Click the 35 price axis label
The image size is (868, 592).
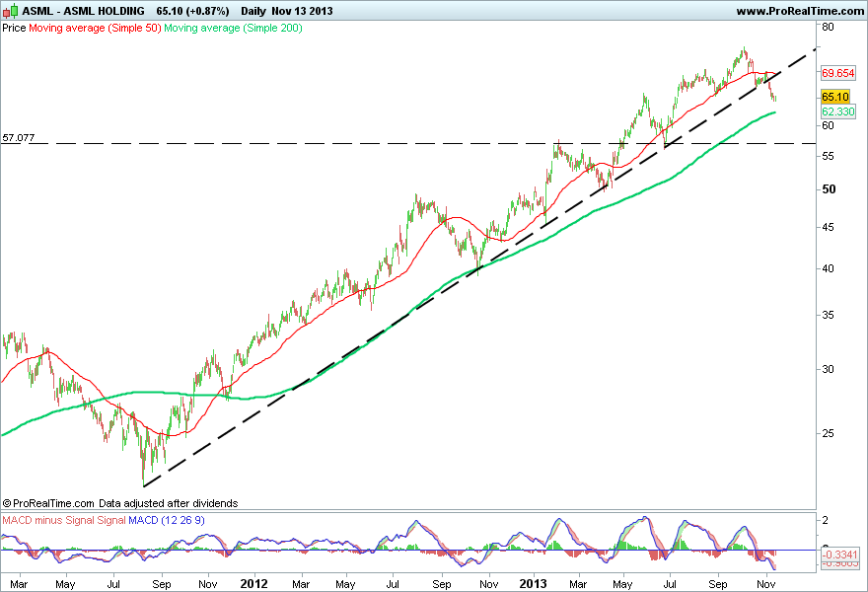click(828, 315)
